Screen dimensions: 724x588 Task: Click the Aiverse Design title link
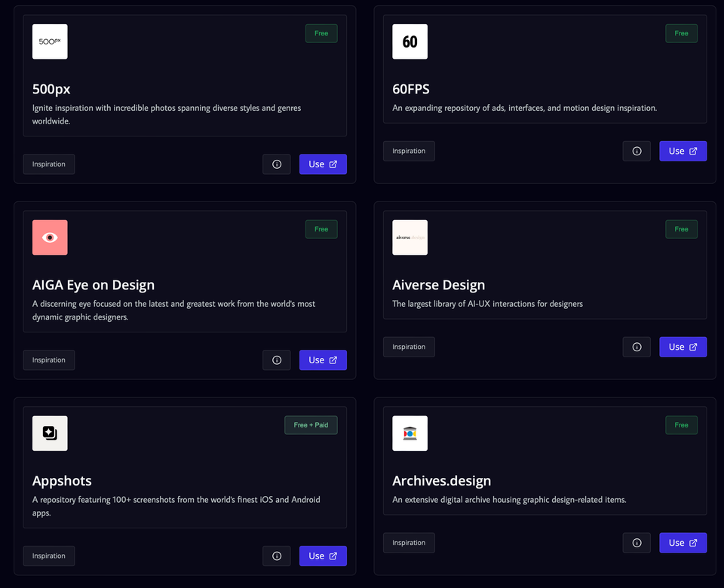point(438,285)
